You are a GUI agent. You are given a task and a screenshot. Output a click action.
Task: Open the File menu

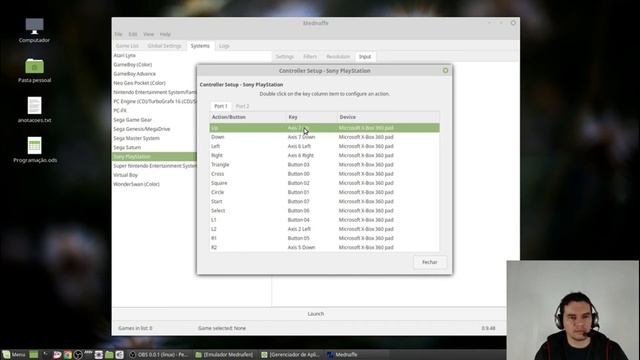[x=118, y=34]
